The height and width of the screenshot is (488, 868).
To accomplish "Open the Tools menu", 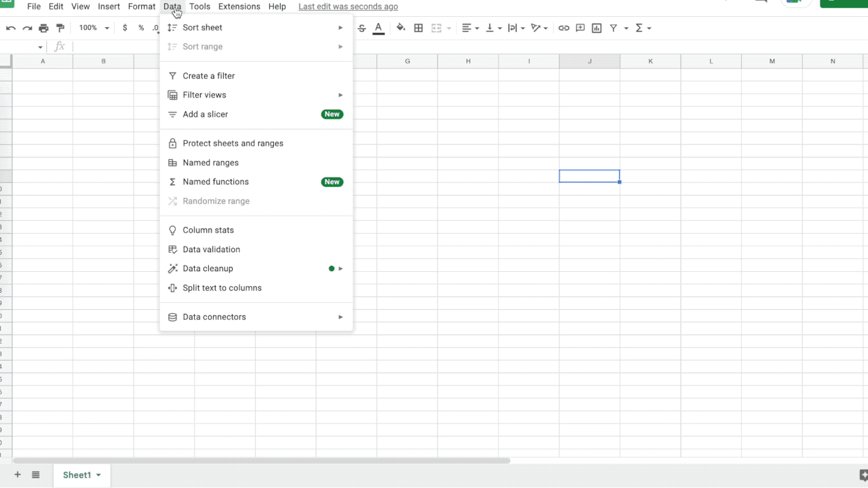I will [x=199, y=7].
